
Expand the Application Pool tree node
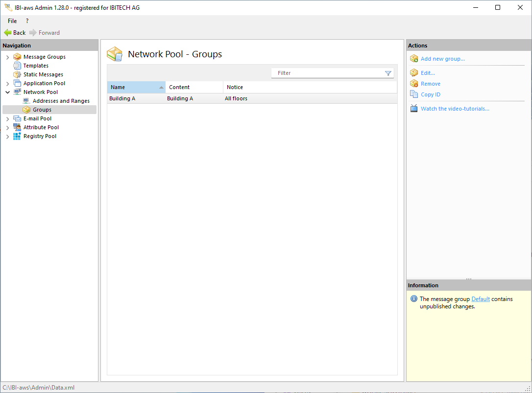pyautogui.click(x=7, y=84)
